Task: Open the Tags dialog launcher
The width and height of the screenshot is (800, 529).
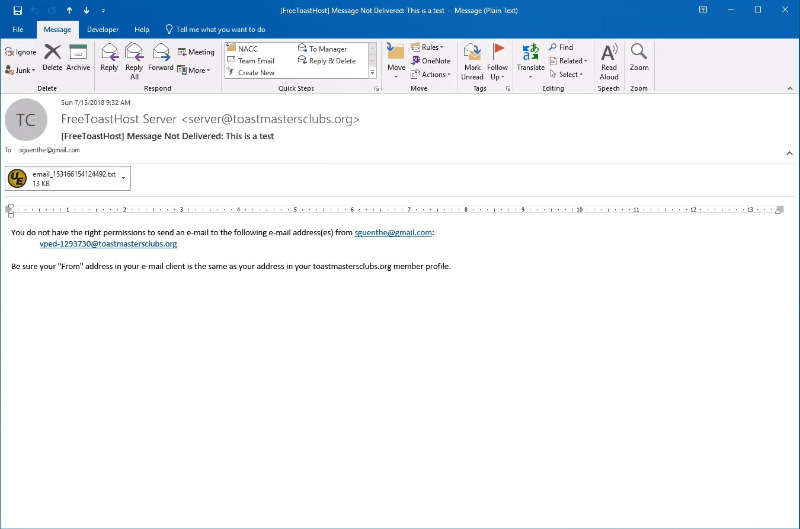Action: (508, 89)
